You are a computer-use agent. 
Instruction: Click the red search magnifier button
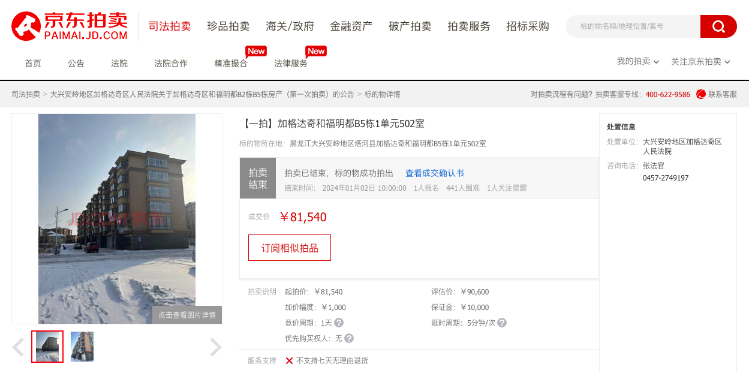point(718,26)
